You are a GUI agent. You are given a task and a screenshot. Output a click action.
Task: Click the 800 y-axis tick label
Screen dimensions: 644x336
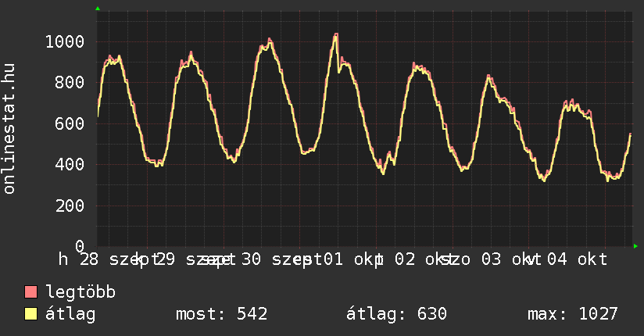(70, 83)
